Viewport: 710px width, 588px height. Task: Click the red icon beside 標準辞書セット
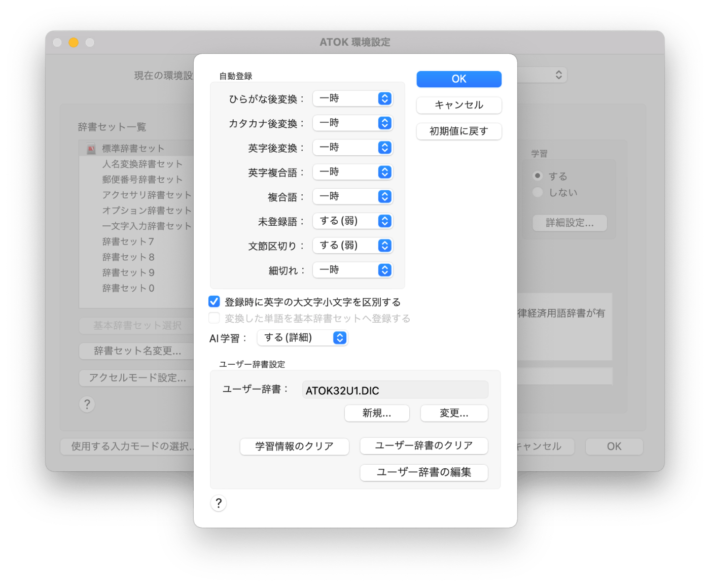91,149
